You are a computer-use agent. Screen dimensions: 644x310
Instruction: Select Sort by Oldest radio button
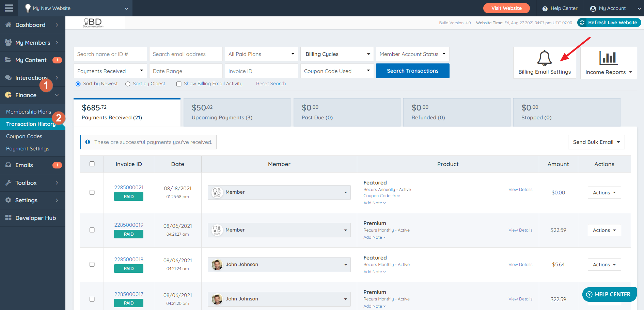pyautogui.click(x=128, y=84)
